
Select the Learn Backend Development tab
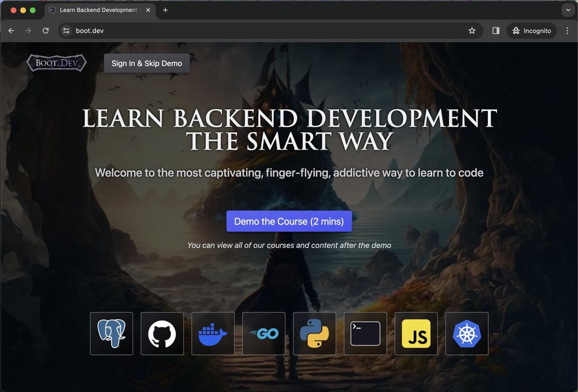[x=100, y=10]
